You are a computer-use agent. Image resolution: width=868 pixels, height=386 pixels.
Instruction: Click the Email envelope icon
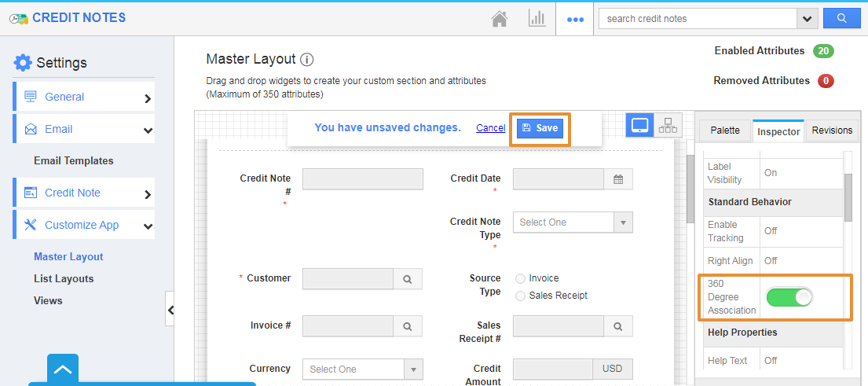pos(31,129)
